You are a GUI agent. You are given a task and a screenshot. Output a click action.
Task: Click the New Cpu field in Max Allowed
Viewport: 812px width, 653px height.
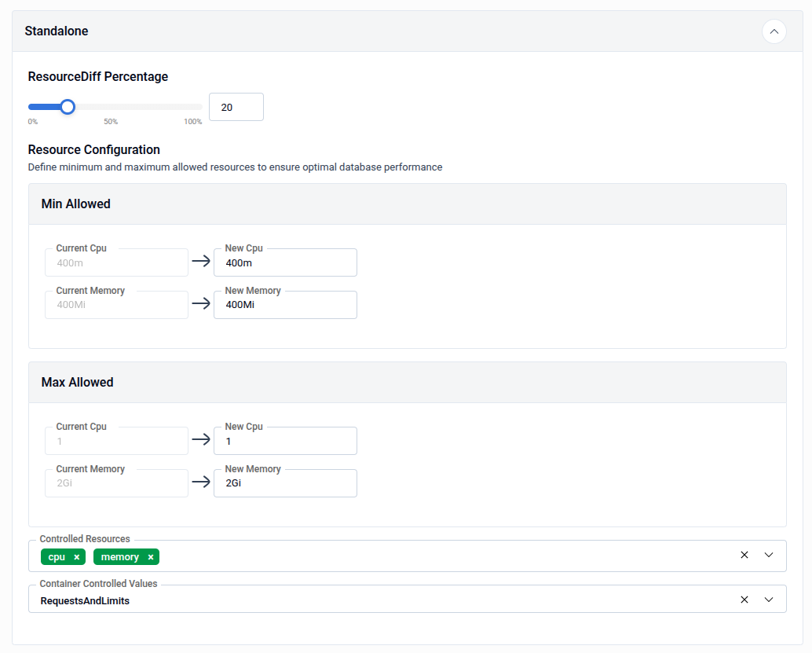tap(285, 440)
